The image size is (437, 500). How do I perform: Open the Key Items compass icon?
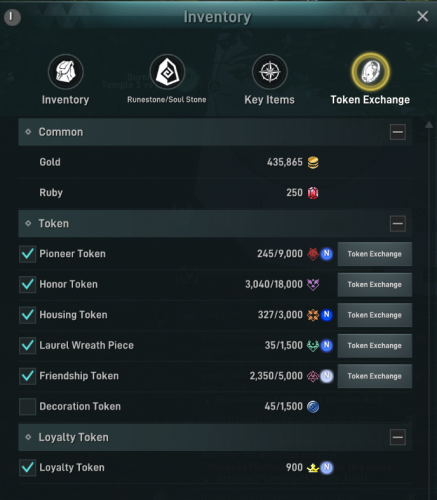coord(270,72)
